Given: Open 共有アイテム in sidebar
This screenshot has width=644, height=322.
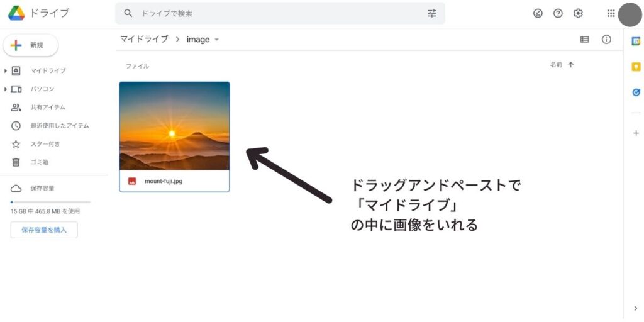Looking at the screenshot, I should [48, 108].
